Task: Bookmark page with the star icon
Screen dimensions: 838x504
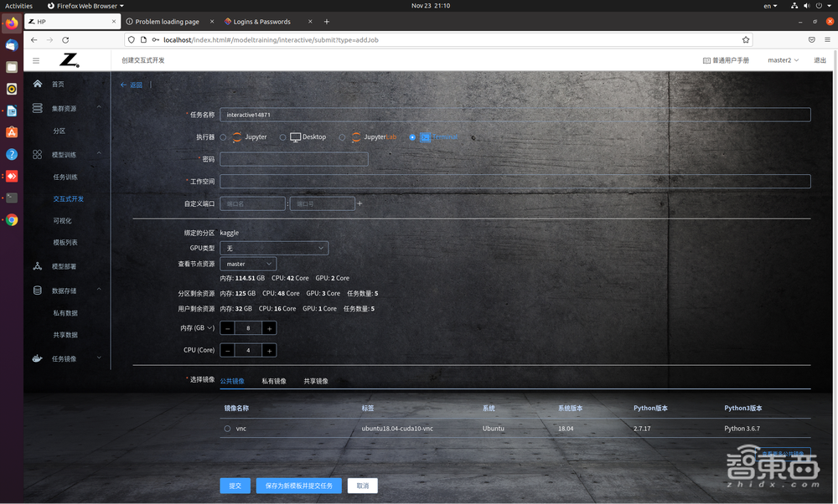Action: [x=746, y=39]
